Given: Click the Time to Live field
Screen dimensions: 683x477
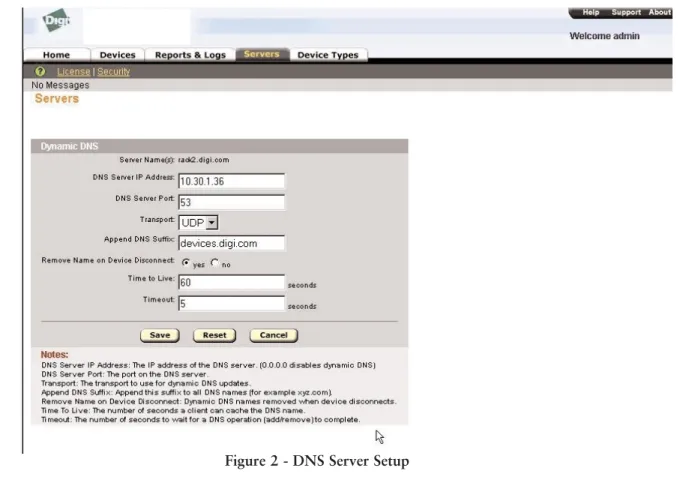Looking at the screenshot, I should (x=232, y=282).
